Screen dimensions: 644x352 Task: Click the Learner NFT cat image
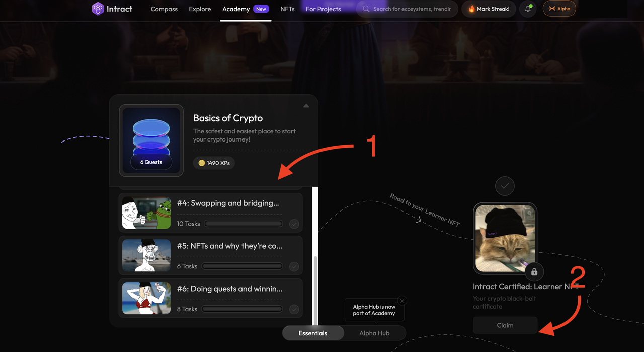[x=505, y=238]
